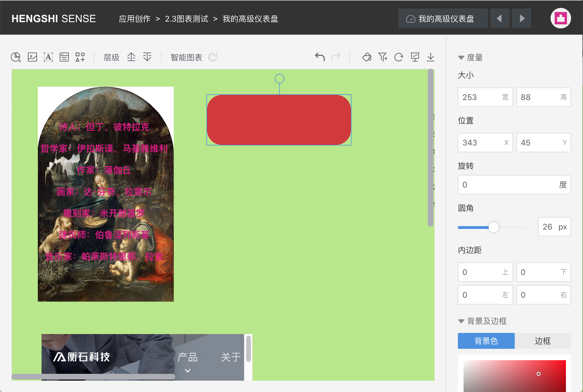583x392 pixels.
Task: Click the text line 作家：薄伽丘
Action: pyautogui.click(x=104, y=170)
